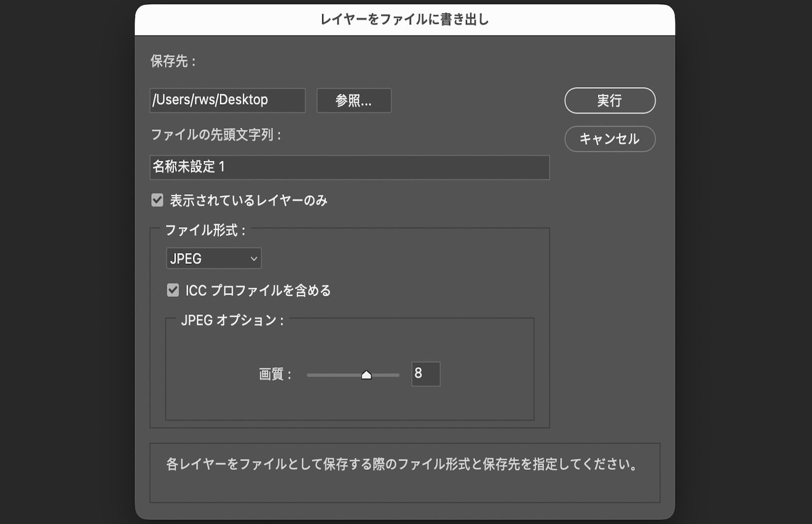This screenshot has height=524, width=812.
Task: Click the slider track to lower JPEG quality
Action: click(x=330, y=375)
